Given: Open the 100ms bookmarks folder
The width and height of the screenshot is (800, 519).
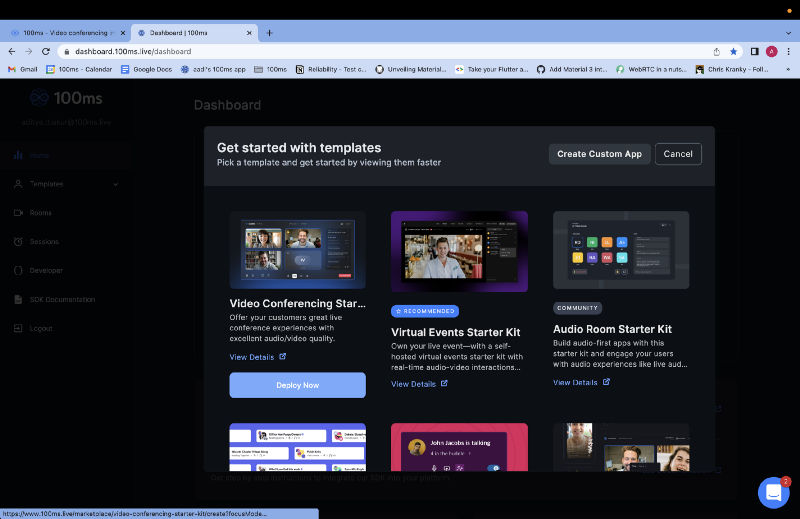Looking at the screenshot, I should coord(270,69).
